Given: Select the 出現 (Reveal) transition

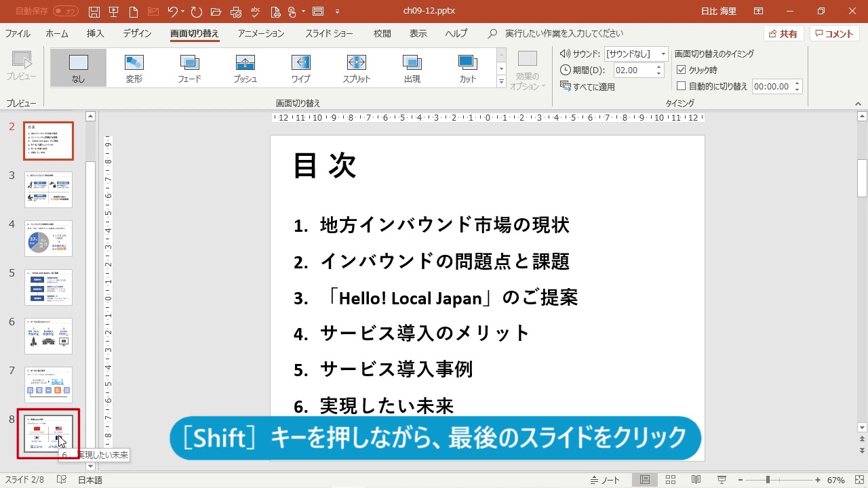Looking at the screenshot, I should pyautogui.click(x=412, y=68).
